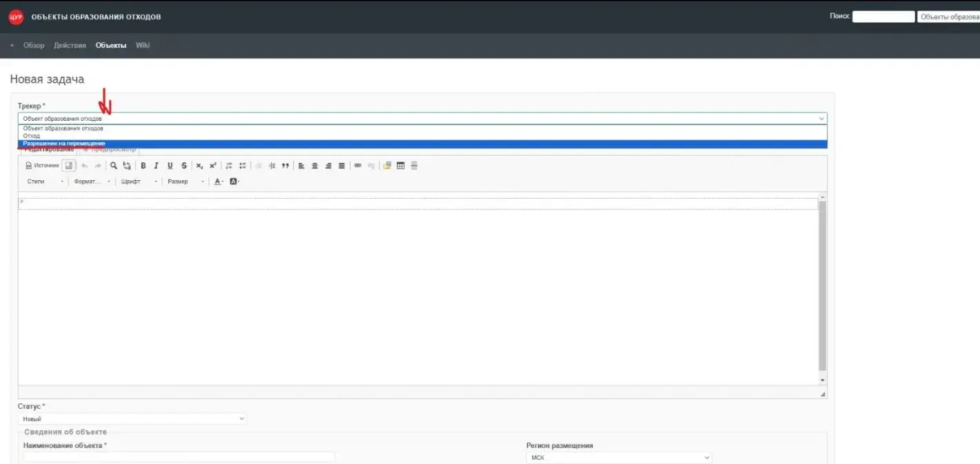Image resolution: width=980 pixels, height=464 pixels.
Task: Choose Отход from the tracker list
Action: coord(422,136)
